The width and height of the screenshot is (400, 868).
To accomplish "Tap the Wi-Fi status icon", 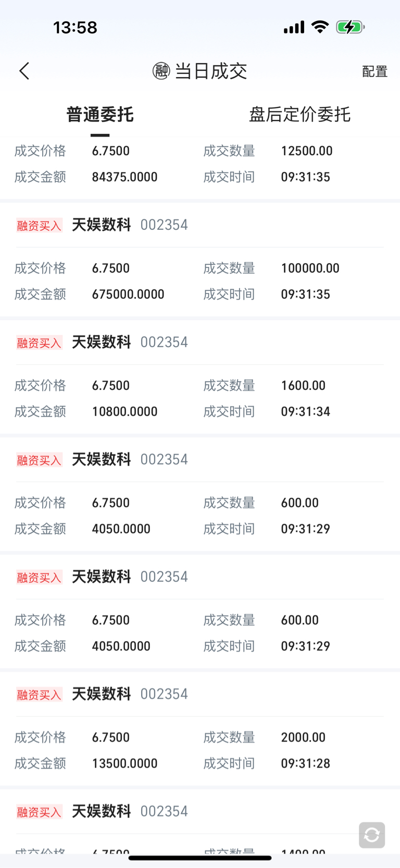I will click(x=320, y=27).
